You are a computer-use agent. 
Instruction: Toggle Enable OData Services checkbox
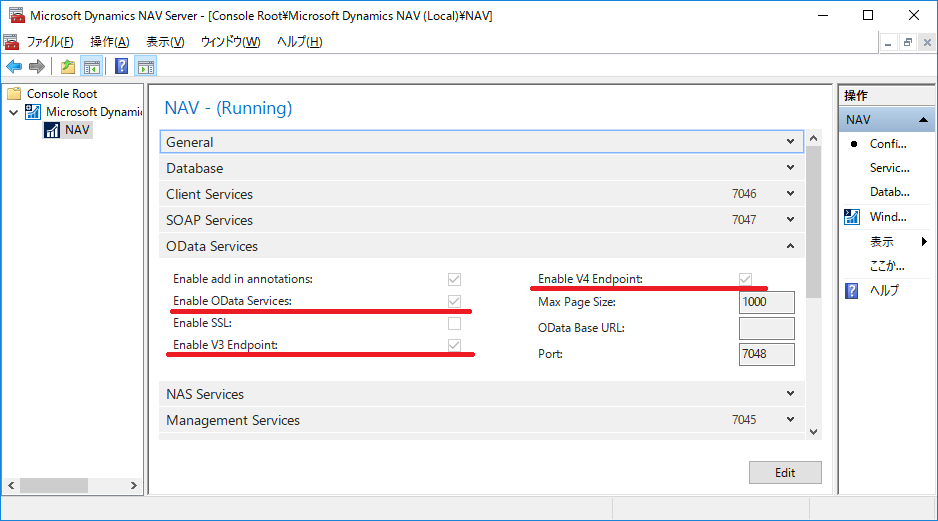pyautogui.click(x=455, y=301)
